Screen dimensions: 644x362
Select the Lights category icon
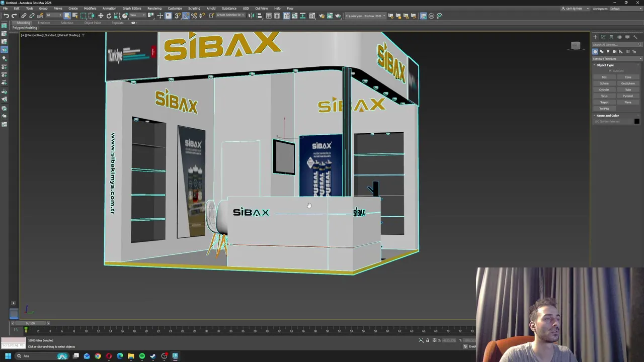(608, 52)
